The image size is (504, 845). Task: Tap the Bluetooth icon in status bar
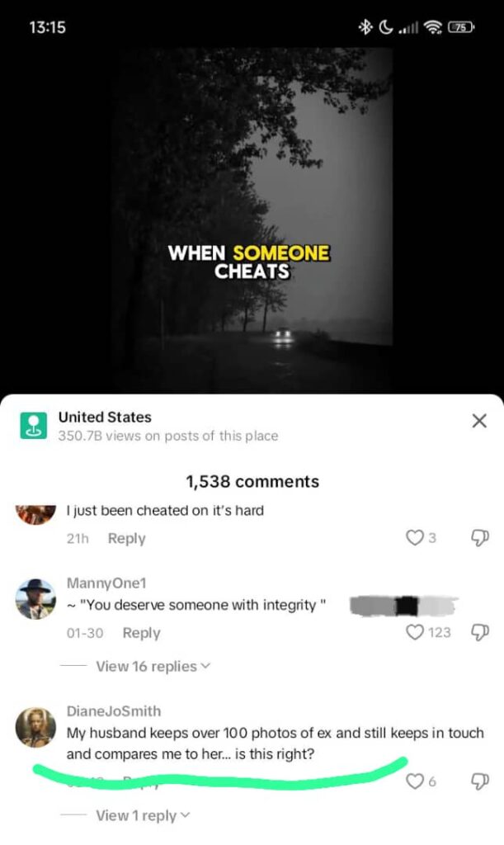(x=365, y=27)
